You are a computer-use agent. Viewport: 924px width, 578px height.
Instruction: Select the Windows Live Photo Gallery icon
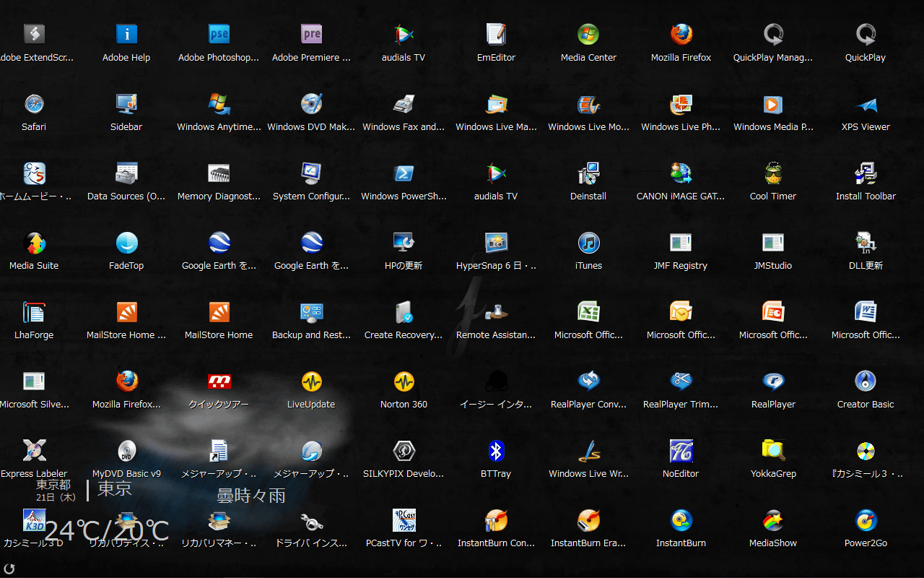[x=681, y=103]
